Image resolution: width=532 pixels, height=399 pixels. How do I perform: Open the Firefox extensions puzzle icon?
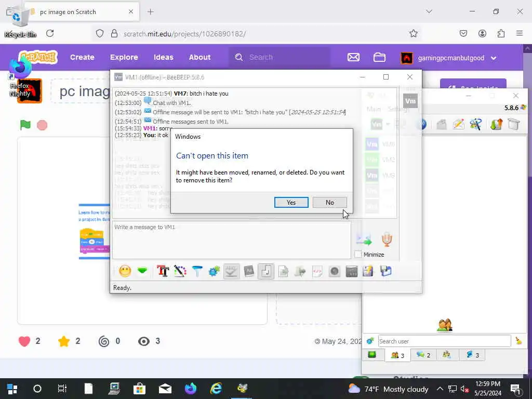[x=501, y=33]
